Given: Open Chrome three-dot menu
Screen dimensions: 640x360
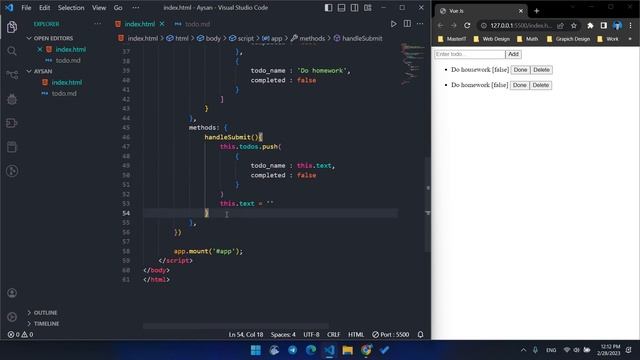Looking at the screenshot, I should [631, 26].
